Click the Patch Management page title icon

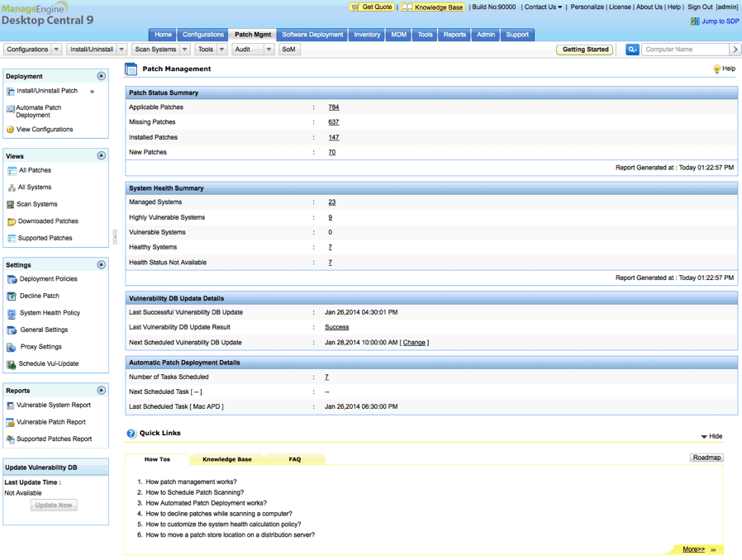131,69
